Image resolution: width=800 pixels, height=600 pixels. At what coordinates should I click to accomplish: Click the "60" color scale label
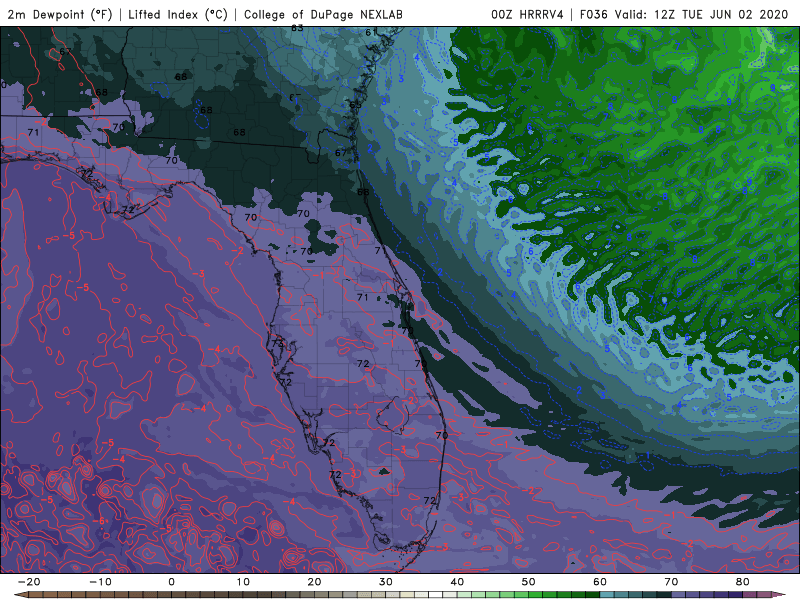click(x=600, y=582)
